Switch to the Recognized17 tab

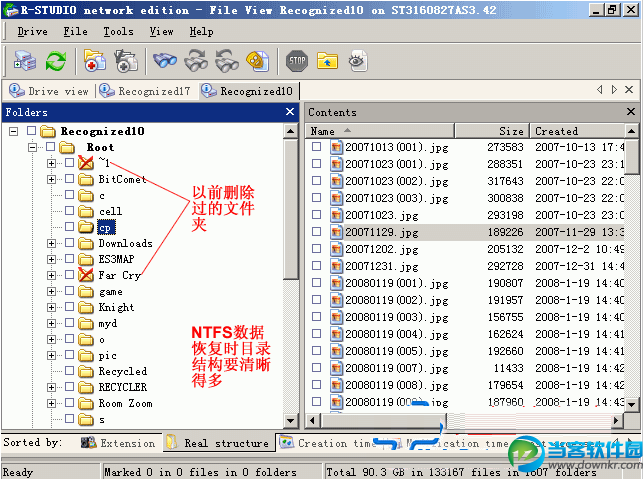pos(145,91)
